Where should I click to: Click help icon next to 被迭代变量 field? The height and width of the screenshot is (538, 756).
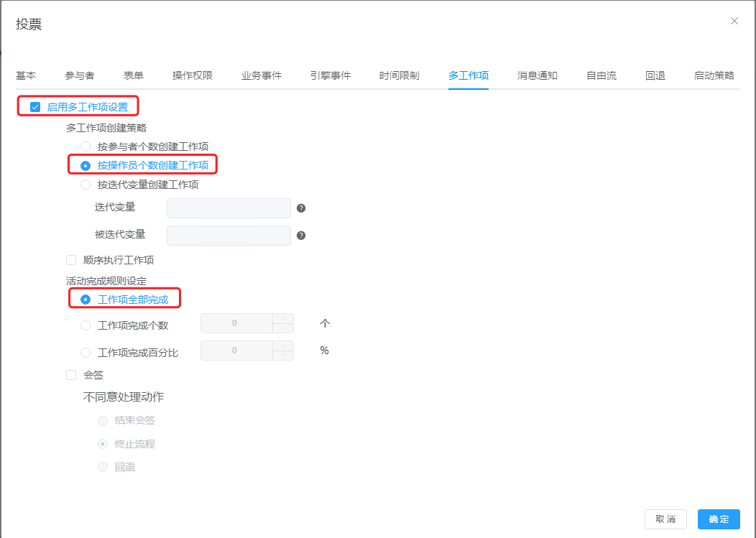click(x=301, y=235)
